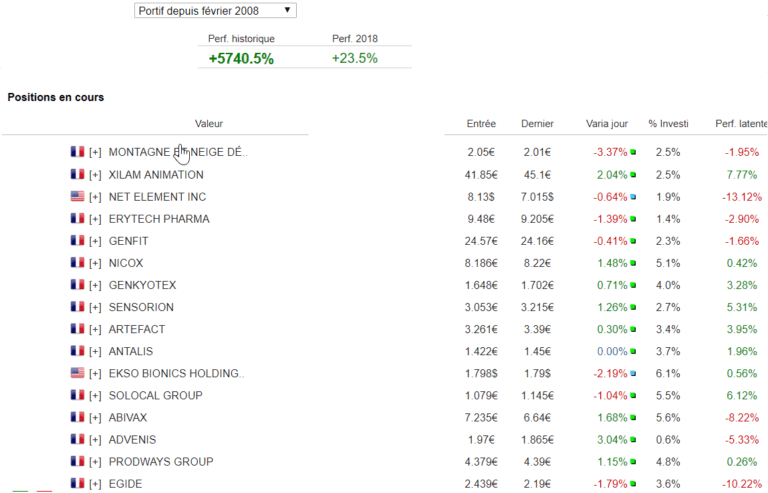This screenshot has height=493, width=768.
Task: Expand the [+] beside PRODWAYS GROUP
Action: pos(95,462)
